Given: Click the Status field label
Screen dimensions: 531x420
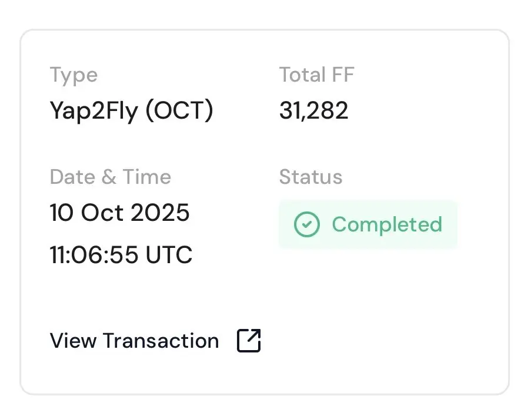Looking at the screenshot, I should [x=310, y=177].
